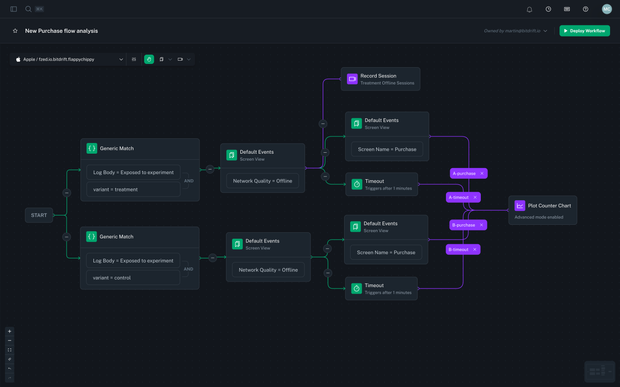Select the variant = control condition
620x387 pixels.
tap(133, 278)
